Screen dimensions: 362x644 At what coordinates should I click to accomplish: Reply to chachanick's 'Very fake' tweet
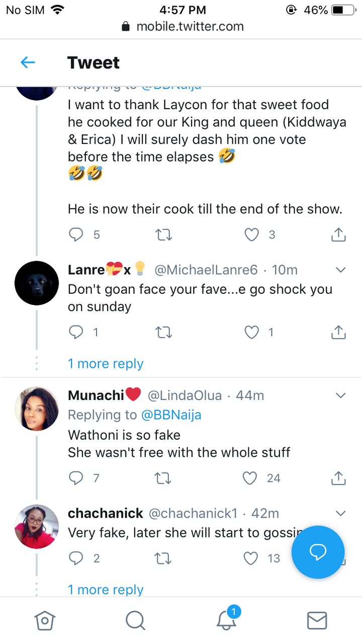tap(75, 558)
